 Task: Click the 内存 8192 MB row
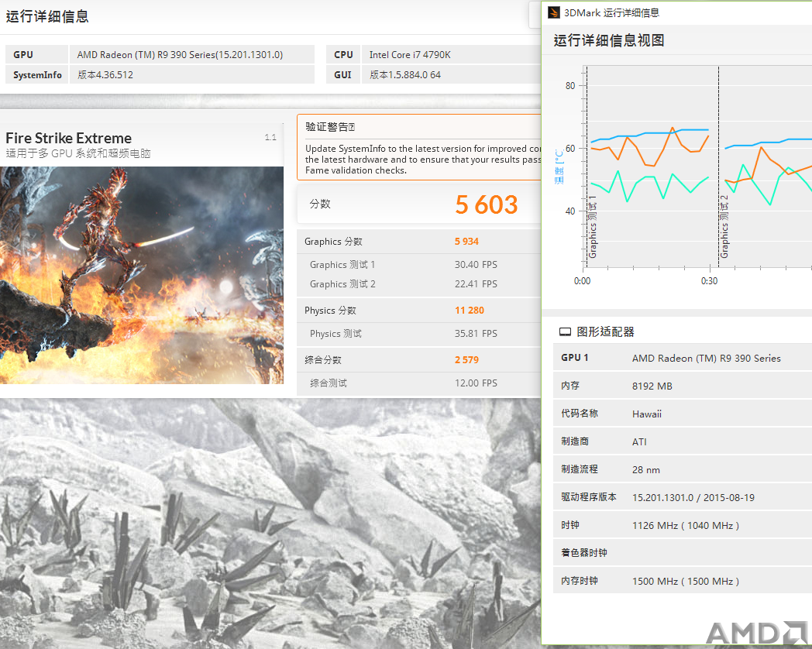[683, 386]
